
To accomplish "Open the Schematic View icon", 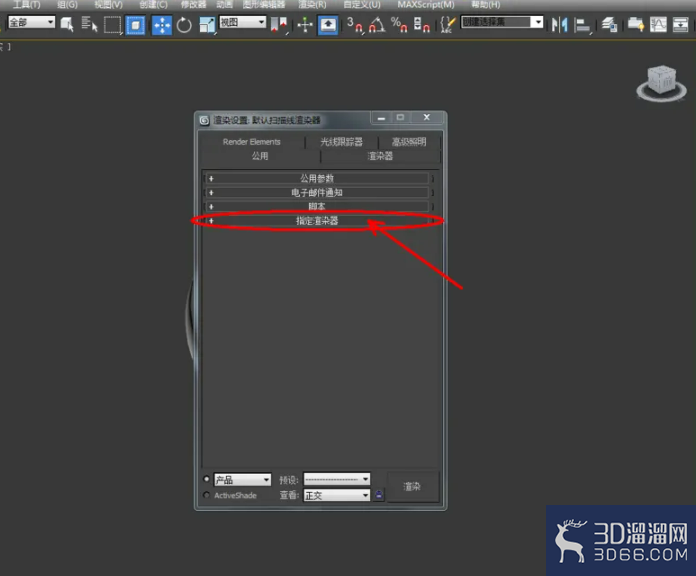I will coord(680,24).
